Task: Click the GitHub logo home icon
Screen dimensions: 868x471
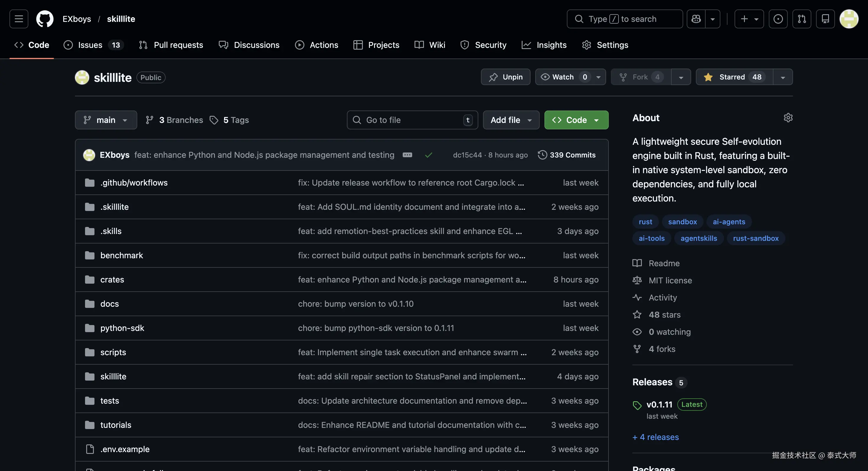Action: [45, 19]
